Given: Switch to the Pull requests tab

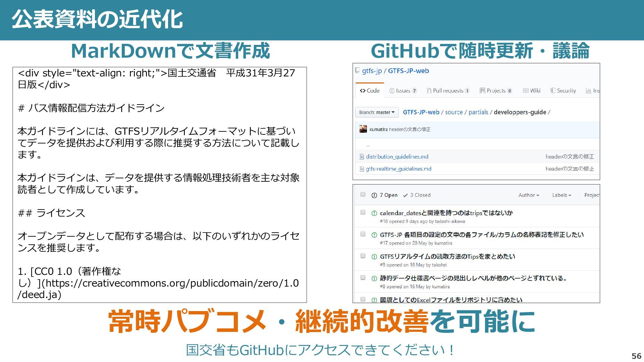Looking at the screenshot, I should coord(448,90).
